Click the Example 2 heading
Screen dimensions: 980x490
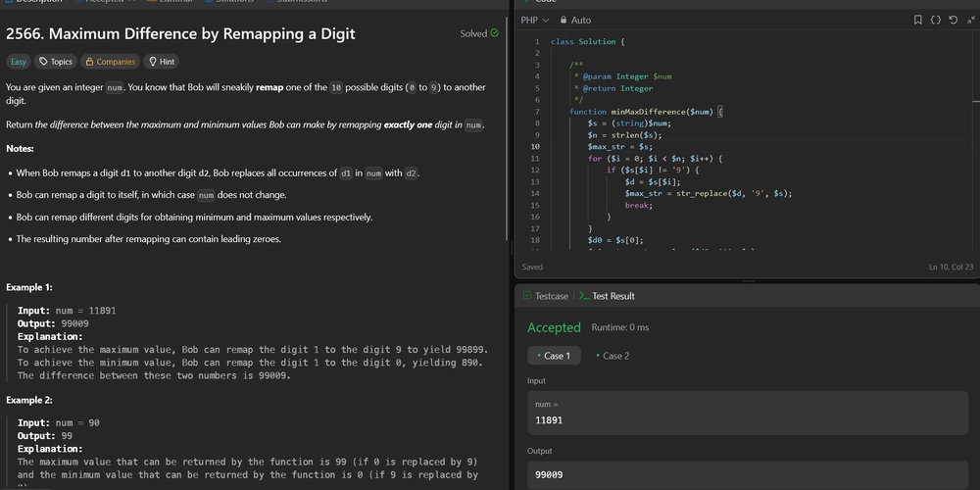coord(29,400)
